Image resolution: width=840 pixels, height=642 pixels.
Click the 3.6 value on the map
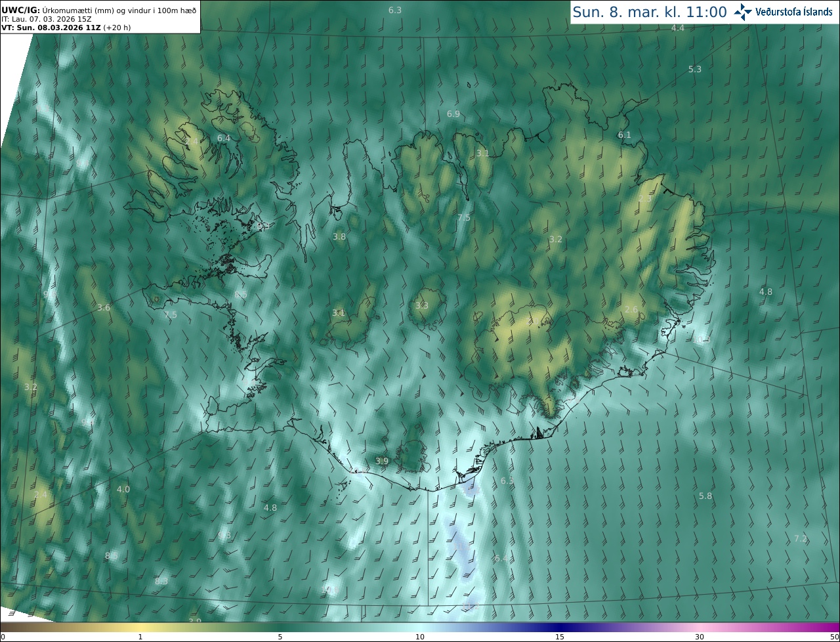coord(104,308)
